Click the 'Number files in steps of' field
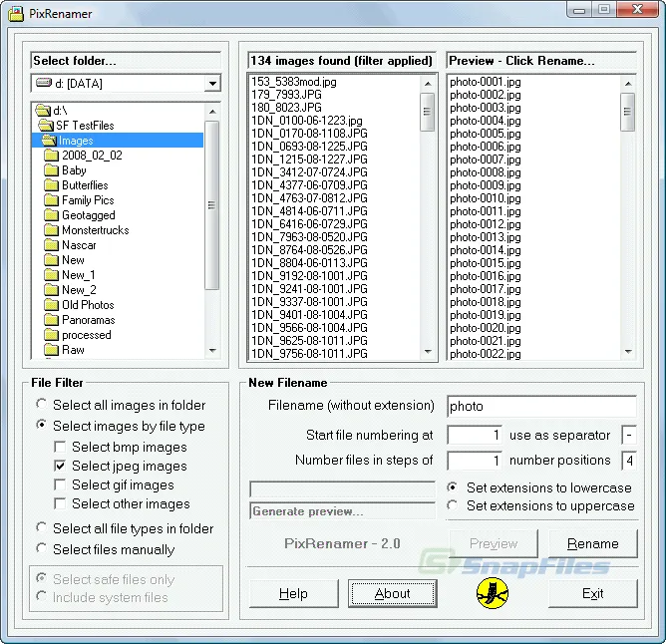The image size is (666, 644). tap(475, 461)
